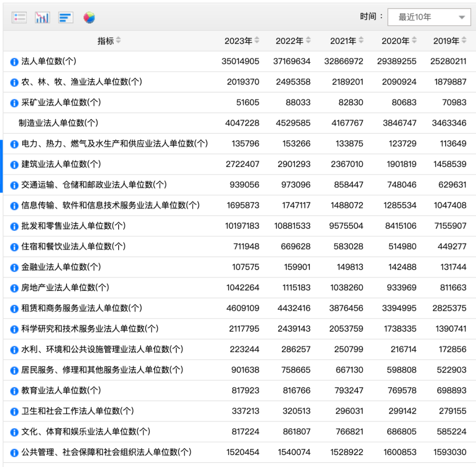Open info icon for 科学研究和技术服务业
Image resolution: width=476 pixels, height=467 pixels.
point(14,329)
